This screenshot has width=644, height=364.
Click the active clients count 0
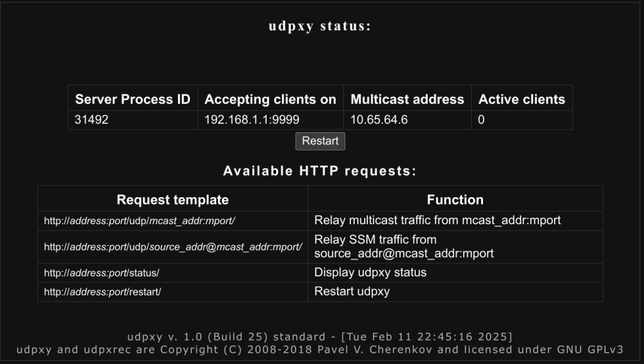(x=481, y=120)
